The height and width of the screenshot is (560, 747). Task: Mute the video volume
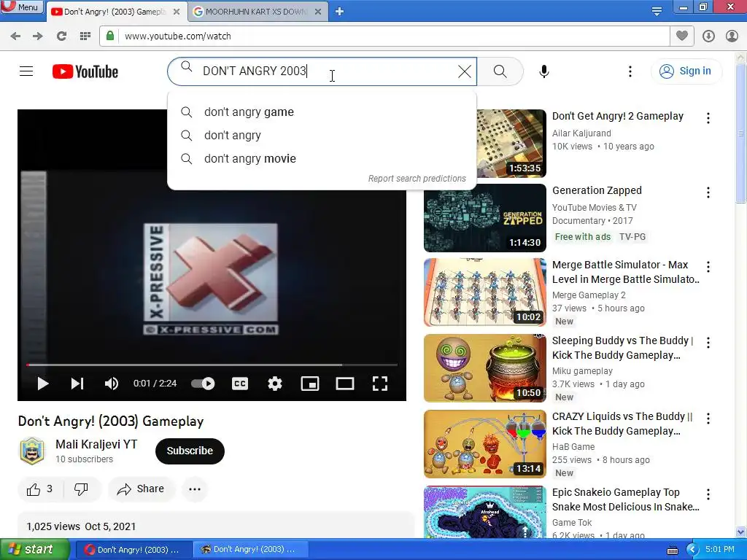(x=112, y=384)
